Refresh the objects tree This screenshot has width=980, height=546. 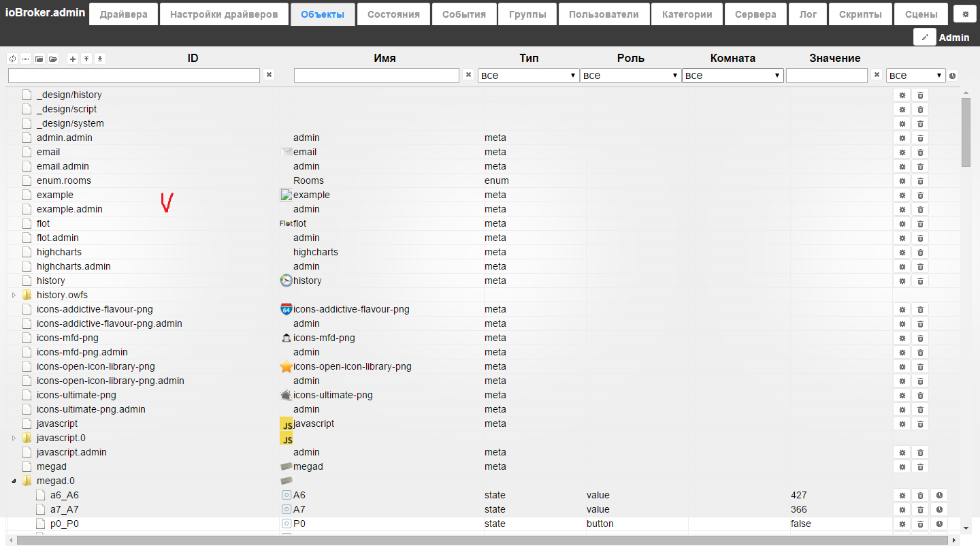12,59
